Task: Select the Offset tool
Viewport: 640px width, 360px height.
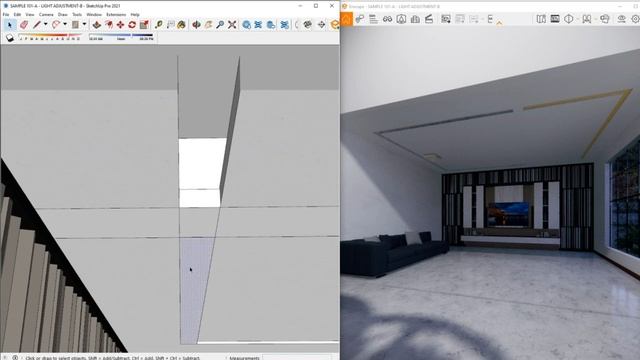Action: (x=109, y=25)
